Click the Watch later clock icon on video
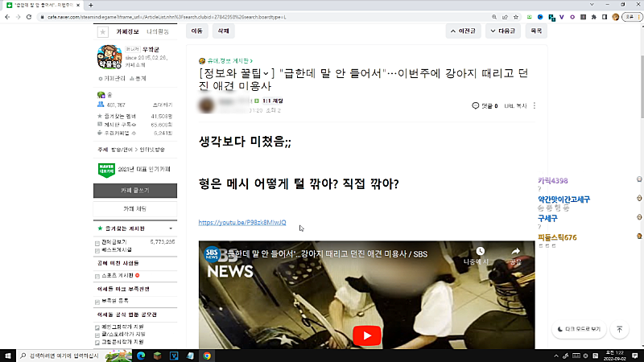The height and width of the screenshot is (362, 644). tap(480, 251)
